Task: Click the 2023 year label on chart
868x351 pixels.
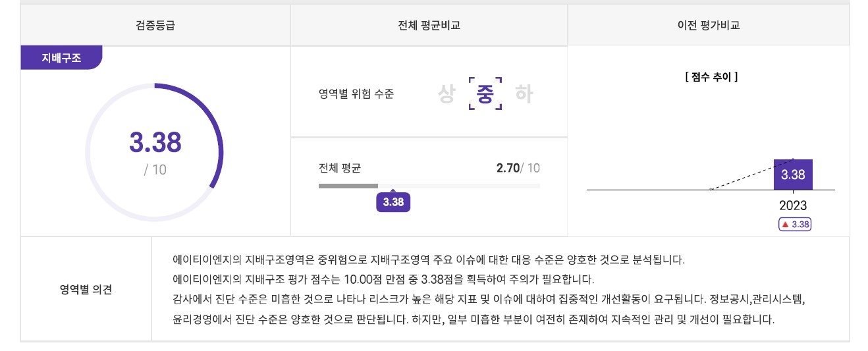Action: (x=793, y=205)
